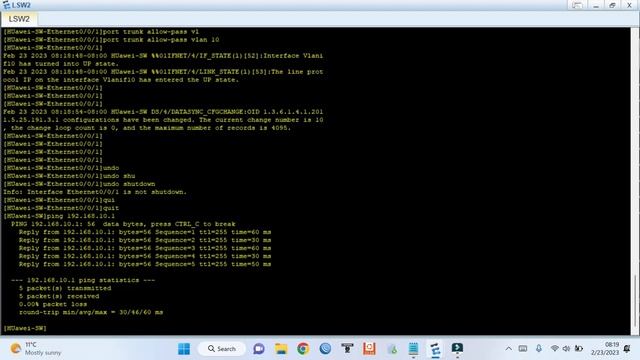Screen dimensions: 640x360
Task: Close the LSW2 console window
Action: pos(629,5)
